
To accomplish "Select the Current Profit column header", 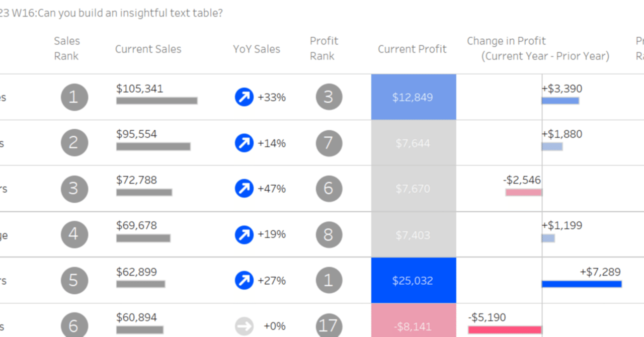I will [x=412, y=49].
